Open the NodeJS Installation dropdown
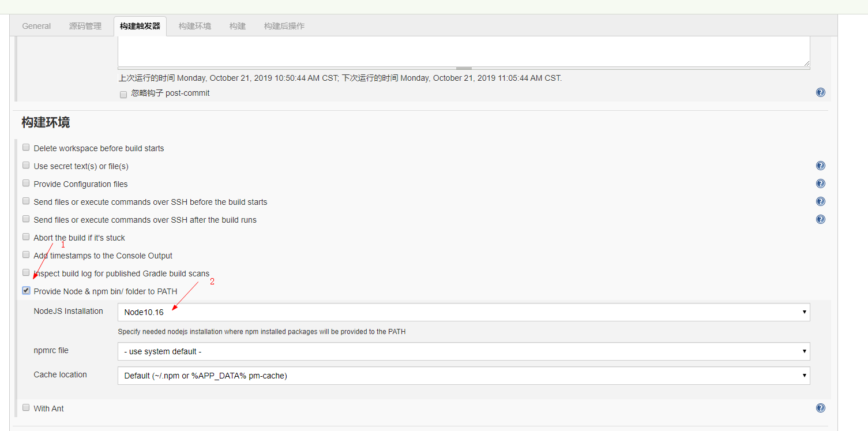Image resolution: width=868 pixels, height=431 pixels. pyautogui.click(x=464, y=312)
